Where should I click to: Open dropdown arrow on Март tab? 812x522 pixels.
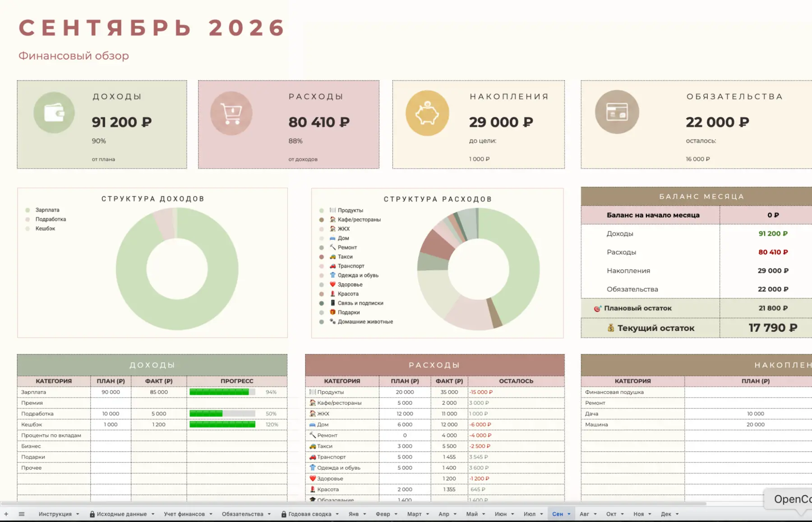428,514
